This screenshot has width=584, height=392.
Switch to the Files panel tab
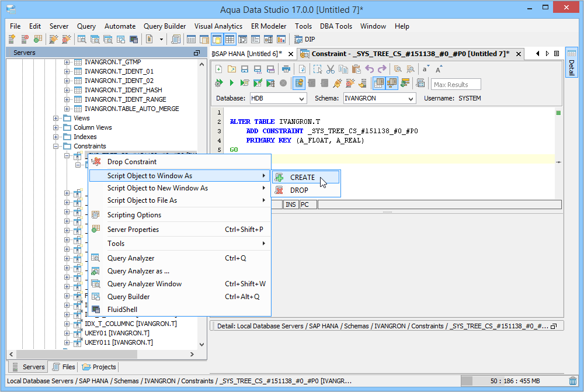(64, 367)
